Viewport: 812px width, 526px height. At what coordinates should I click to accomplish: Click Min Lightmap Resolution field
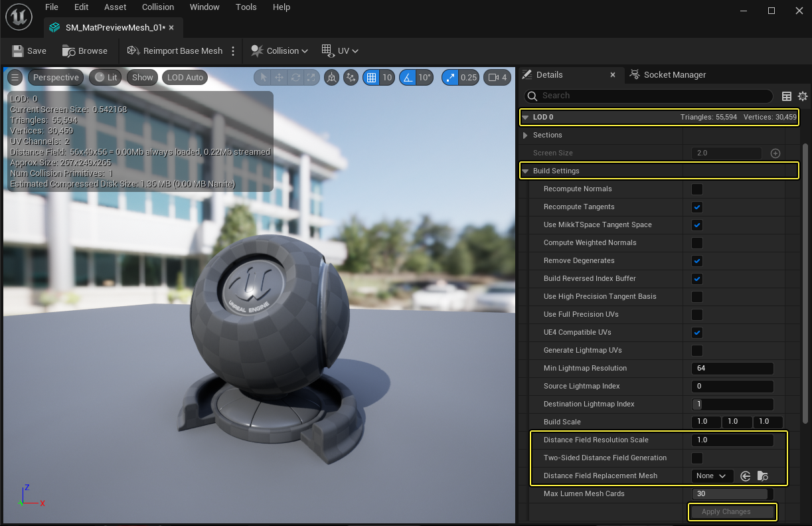(732, 369)
